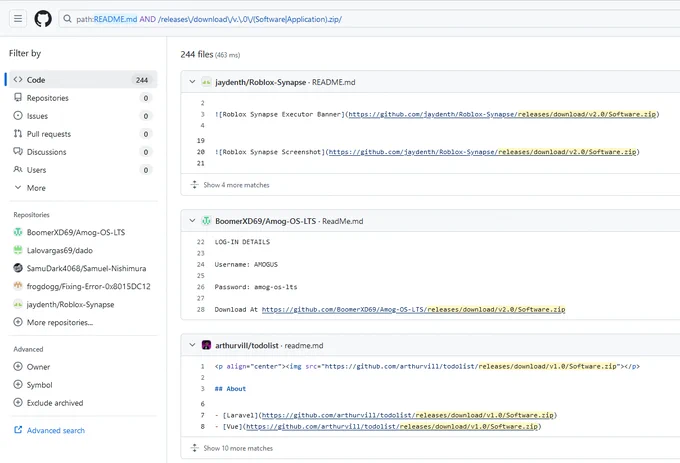This screenshot has width=680, height=463.
Task: Click line number 28 in Amog-OS-LTS
Action: (200, 310)
